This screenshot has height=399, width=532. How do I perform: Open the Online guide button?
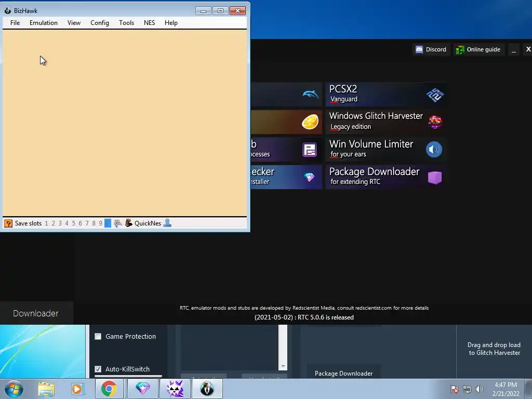point(478,49)
